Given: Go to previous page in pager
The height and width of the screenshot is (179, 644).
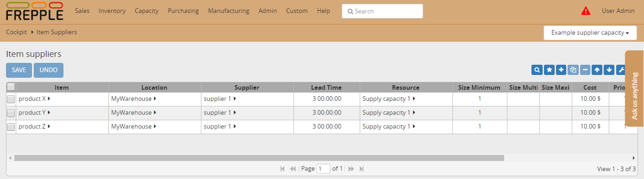Looking at the screenshot, I should pos(293,169).
